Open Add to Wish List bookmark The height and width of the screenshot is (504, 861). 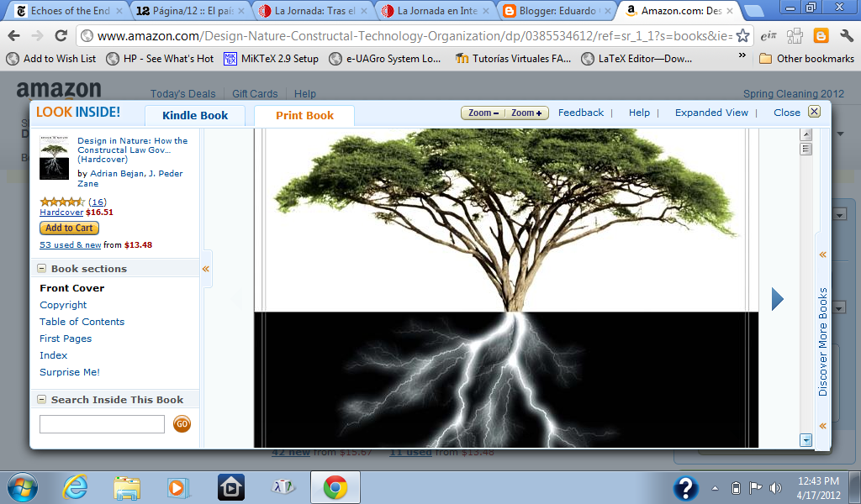click(x=51, y=59)
